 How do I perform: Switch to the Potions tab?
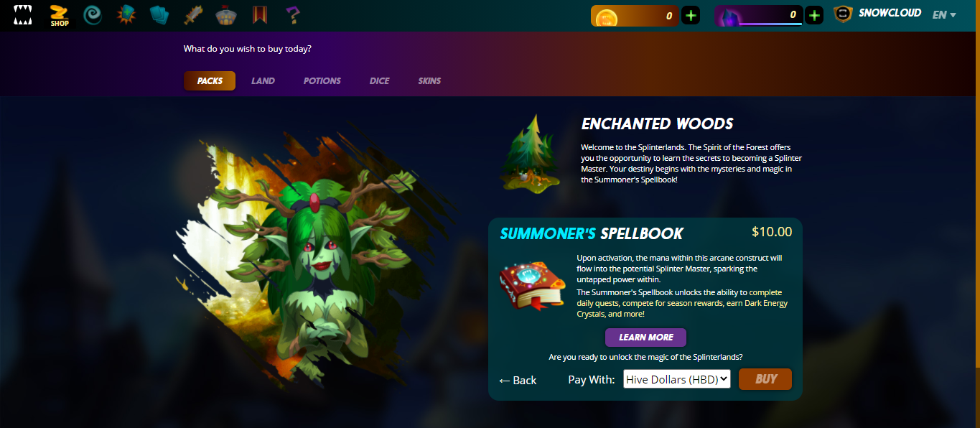click(x=322, y=81)
